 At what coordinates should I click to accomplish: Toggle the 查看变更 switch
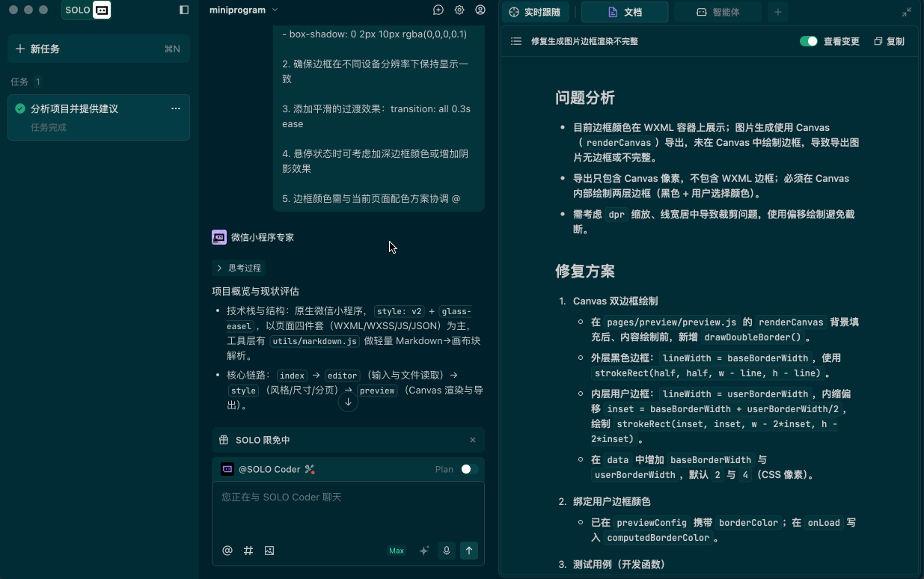[809, 41]
